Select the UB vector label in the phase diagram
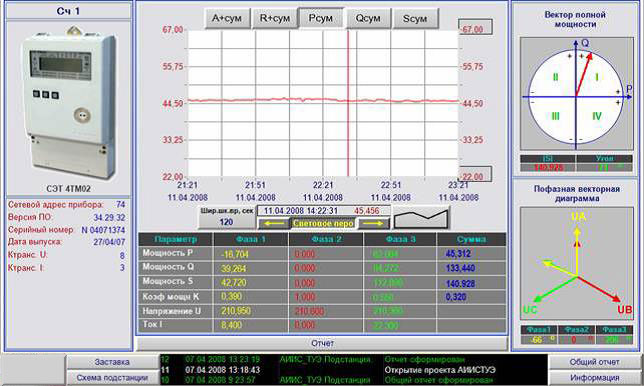Image resolution: width=644 pixels, height=386 pixels. point(624,310)
